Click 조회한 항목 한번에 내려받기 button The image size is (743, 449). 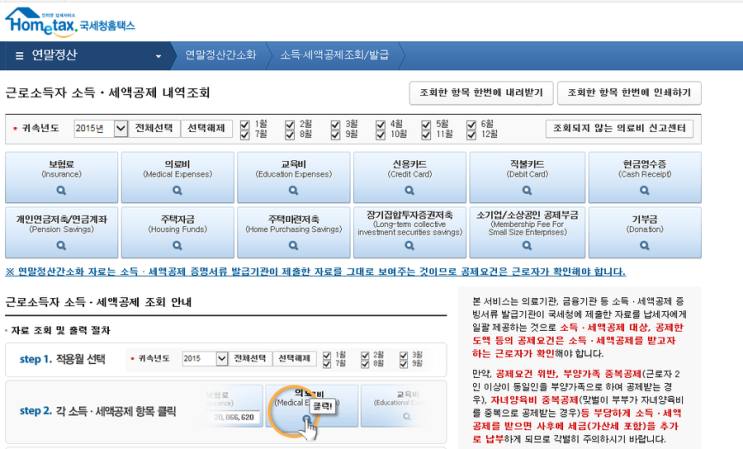click(x=481, y=93)
